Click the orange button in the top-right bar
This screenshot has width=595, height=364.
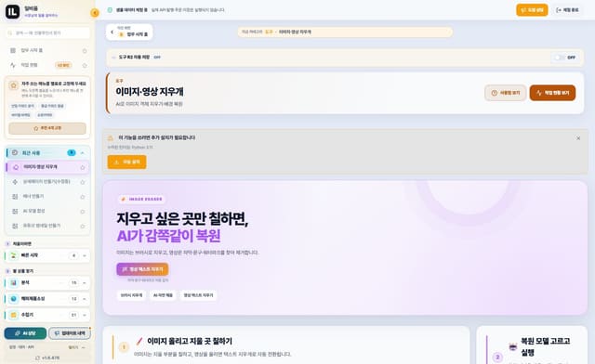point(532,10)
